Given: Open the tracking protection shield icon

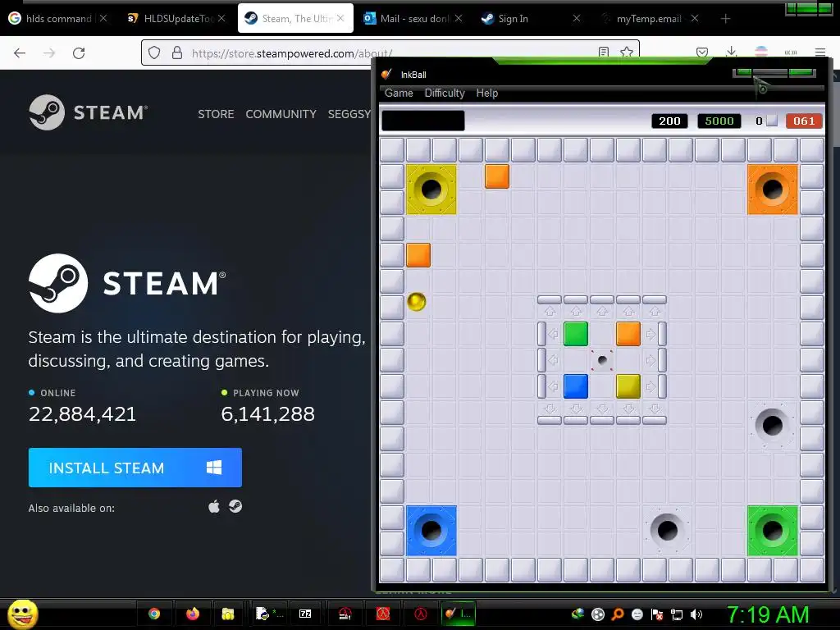Looking at the screenshot, I should click(x=154, y=53).
